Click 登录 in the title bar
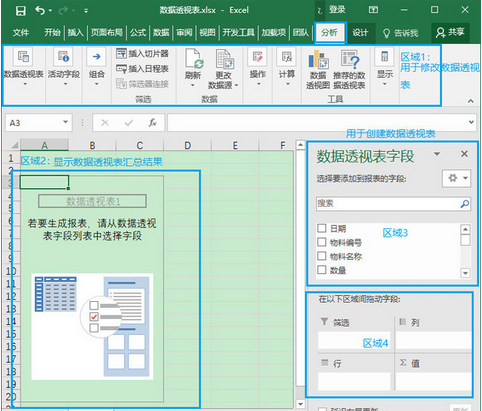Screen dimensions: 482x411 [x=337, y=10]
